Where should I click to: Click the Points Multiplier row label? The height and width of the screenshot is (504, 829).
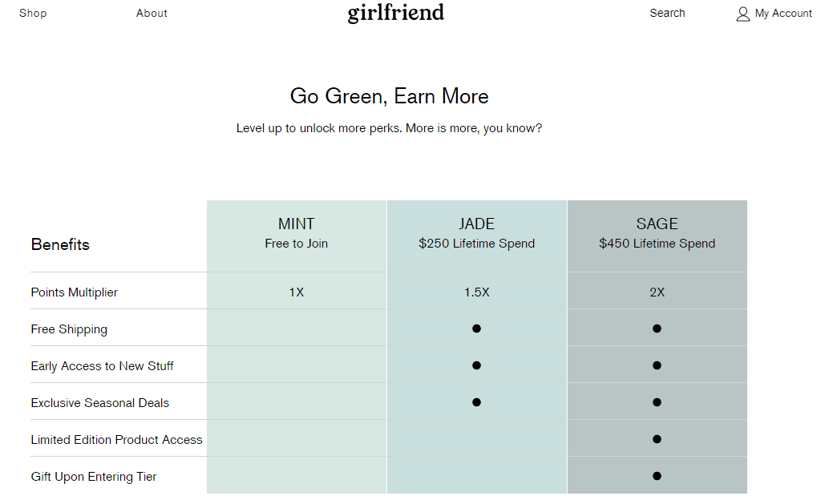[74, 292]
